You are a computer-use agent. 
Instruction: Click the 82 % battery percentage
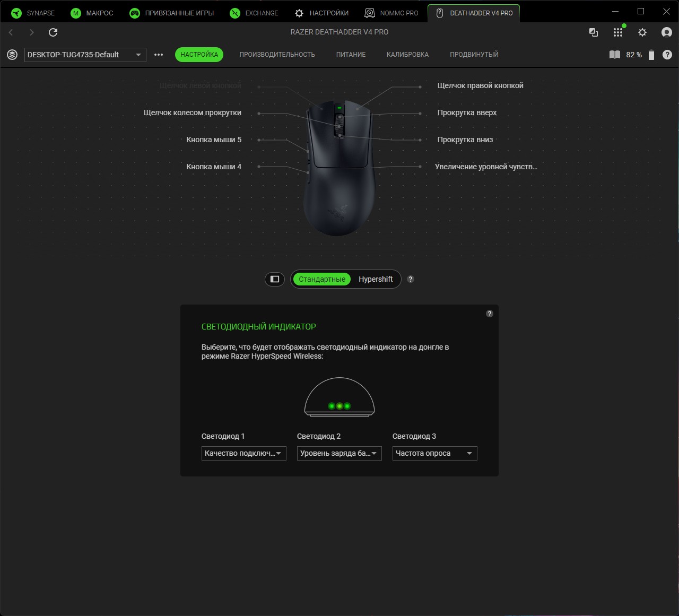pyautogui.click(x=634, y=55)
